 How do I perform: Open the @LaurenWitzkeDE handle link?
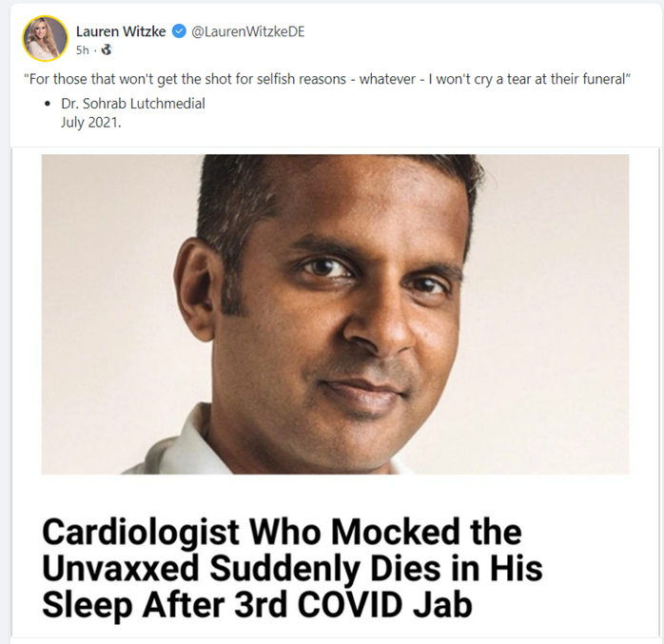248,31
